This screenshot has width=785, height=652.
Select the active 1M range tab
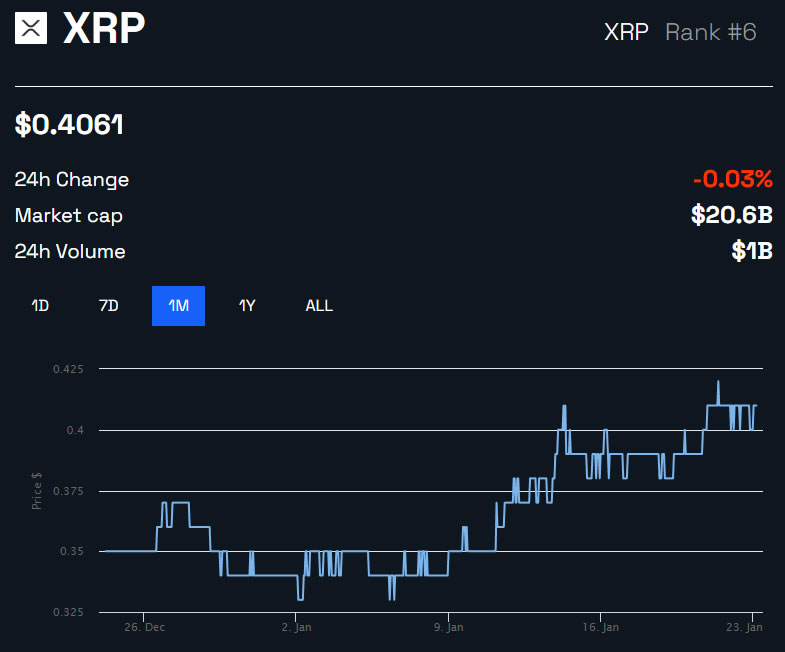pyautogui.click(x=178, y=306)
